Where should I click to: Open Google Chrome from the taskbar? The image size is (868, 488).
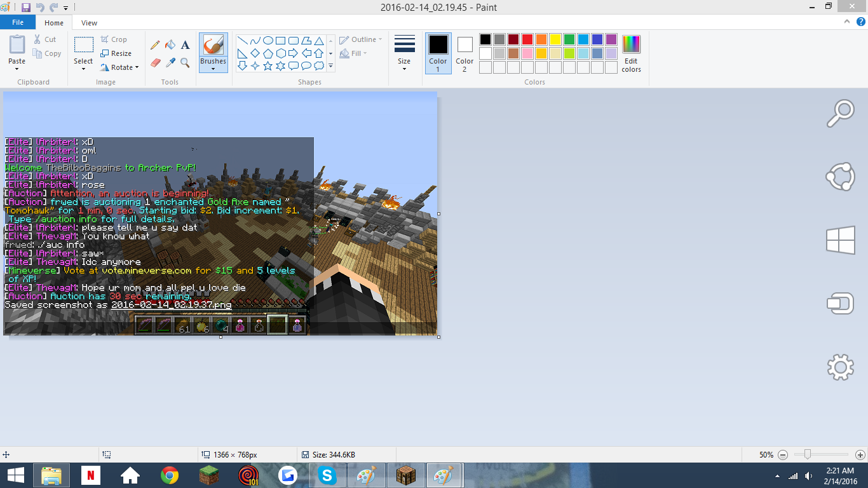170,475
